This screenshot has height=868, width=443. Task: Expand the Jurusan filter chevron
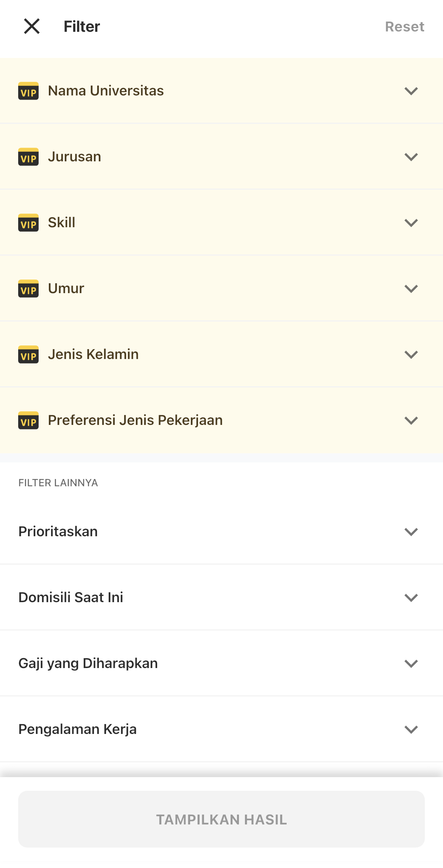[411, 157]
